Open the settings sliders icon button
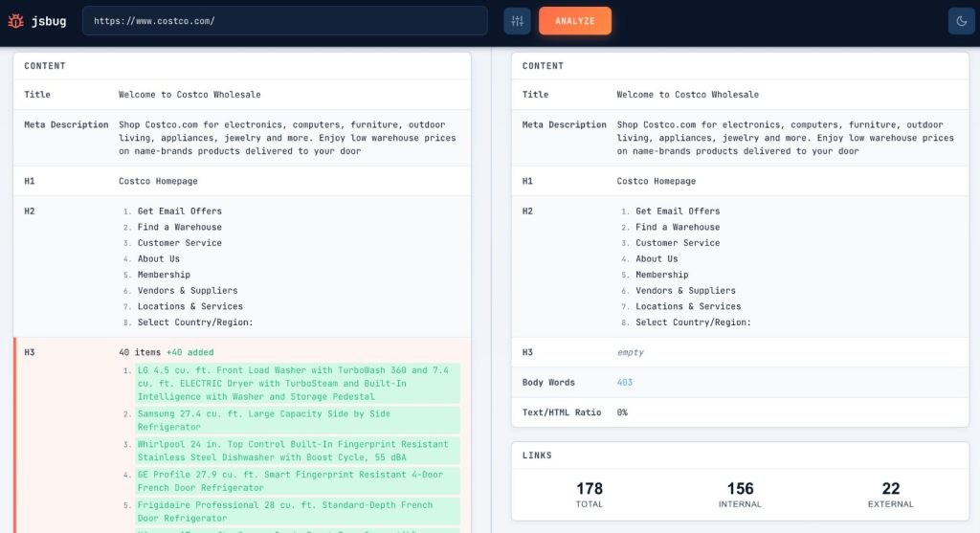The image size is (980, 533). pos(517,21)
